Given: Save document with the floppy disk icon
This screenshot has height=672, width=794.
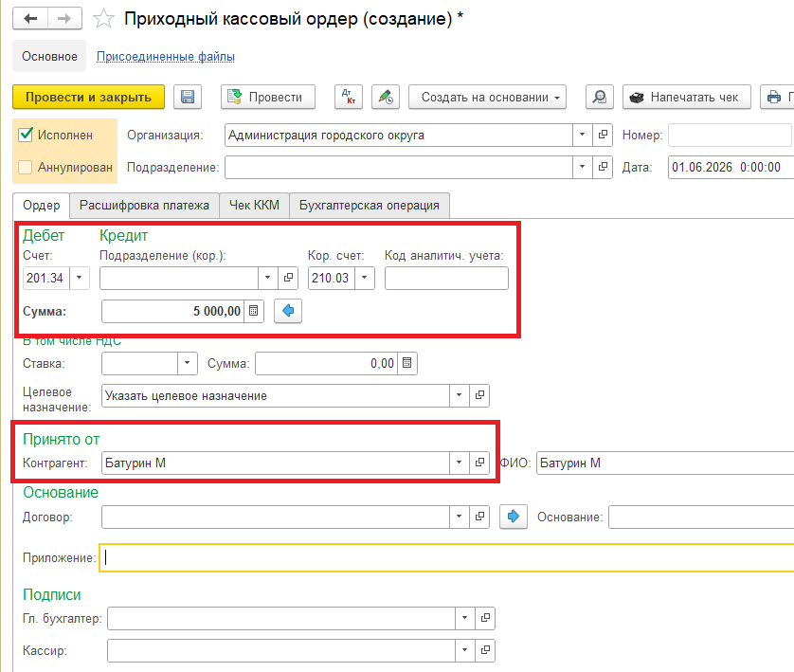Looking at the screenshot, I should point(188,97).
